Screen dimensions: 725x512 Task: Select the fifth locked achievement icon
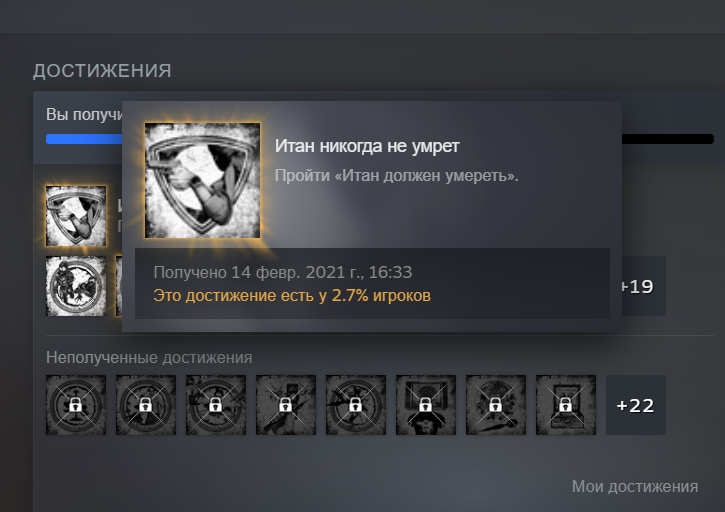point(356,405)
